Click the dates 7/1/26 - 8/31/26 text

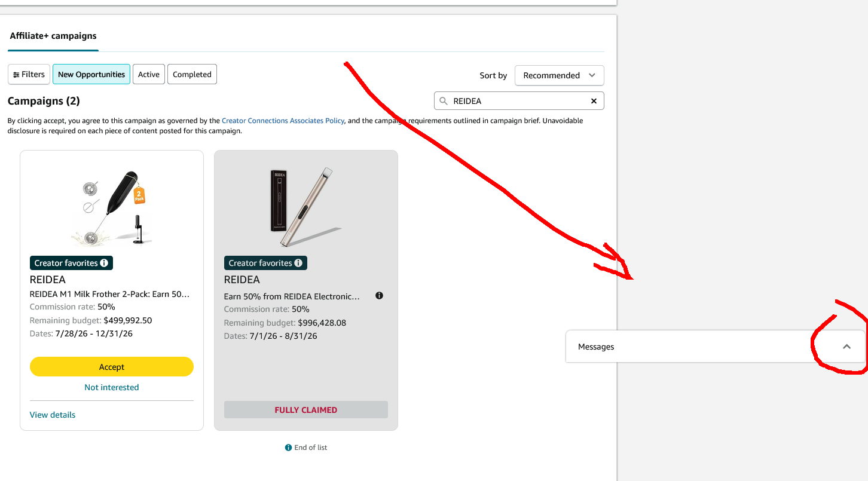point(283,336)
